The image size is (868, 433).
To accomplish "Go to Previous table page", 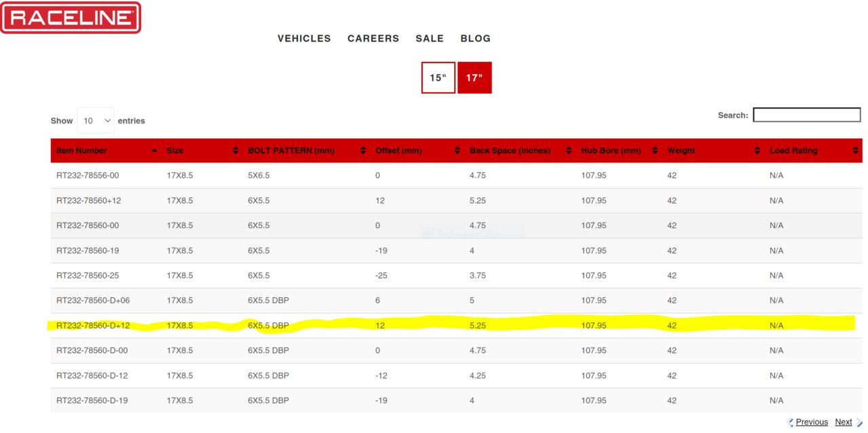I will coord(812,422).
